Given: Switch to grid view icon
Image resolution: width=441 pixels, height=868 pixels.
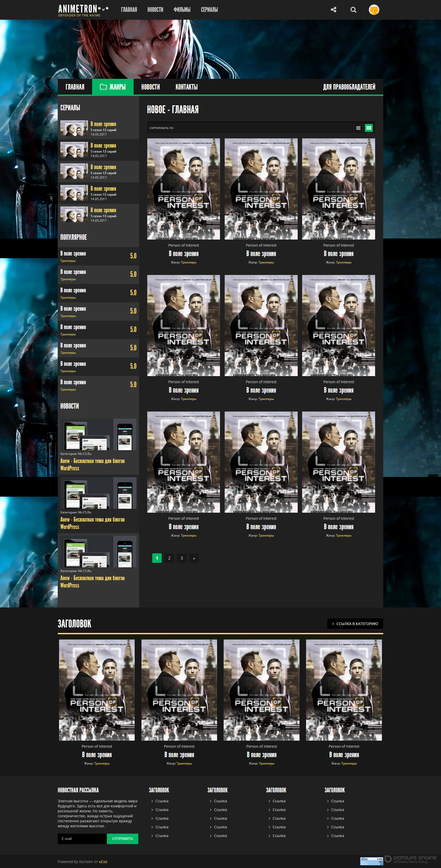Looking at the screenshot, I should [x=369, y=128].
